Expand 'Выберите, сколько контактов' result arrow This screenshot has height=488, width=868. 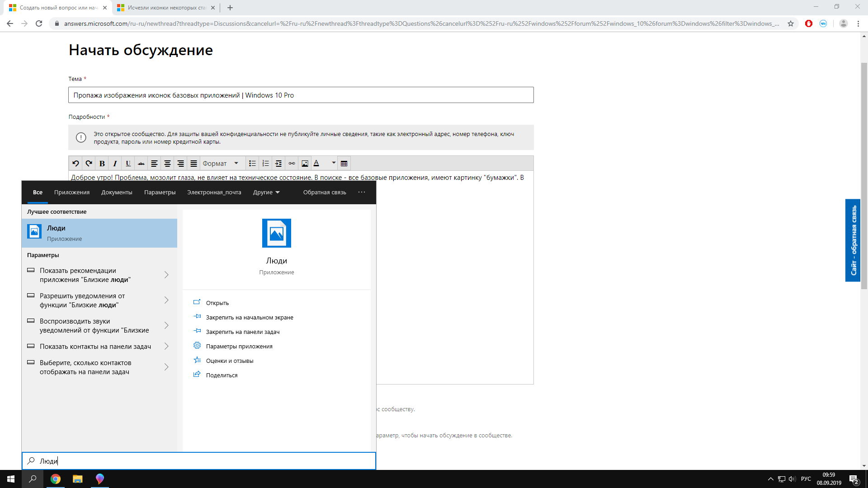166,367
